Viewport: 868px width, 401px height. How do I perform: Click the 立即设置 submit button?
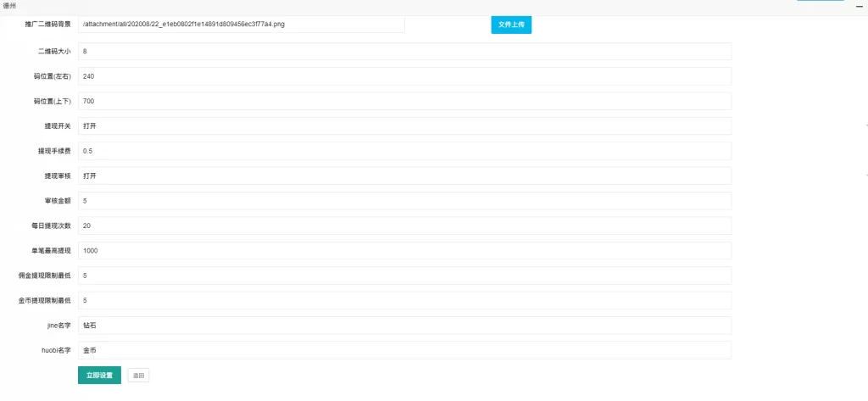pyautogui.click(x=99, y=375)
